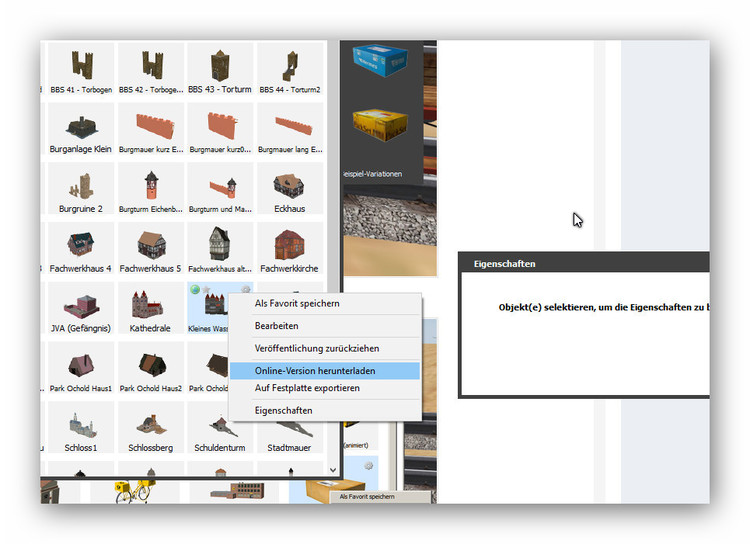Toggle the favorite star on Kleines Wass... tile
Screen dimensions: 750x544
pos(206,289)
